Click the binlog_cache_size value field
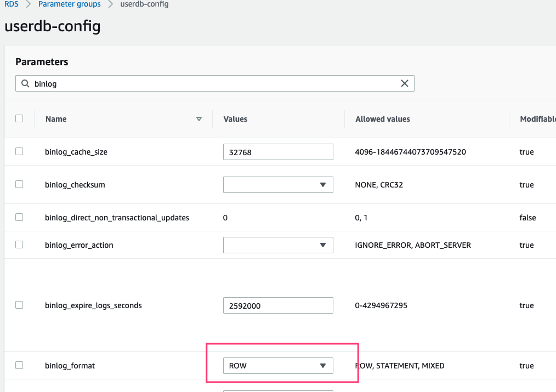Image resolution: width=556 pixels, height=392 pixels. [x=278, y=152]
